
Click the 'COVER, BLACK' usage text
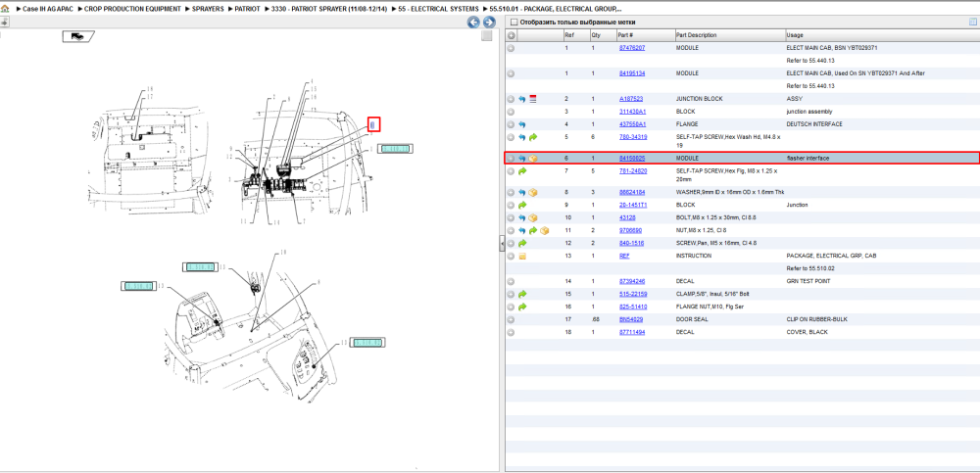(x=807, y=332)
